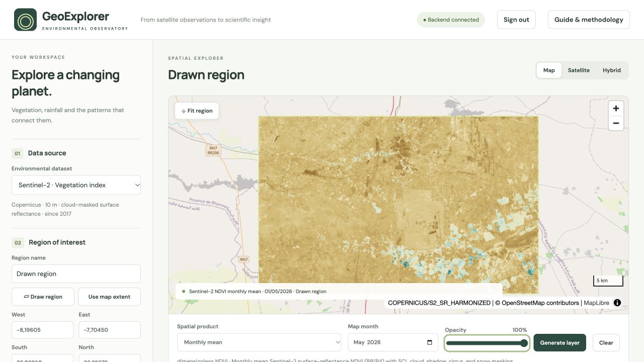This screenshot has height=362, width=644.
Task: Open Spatial product dropdown
Action: [x=259, y=342]
